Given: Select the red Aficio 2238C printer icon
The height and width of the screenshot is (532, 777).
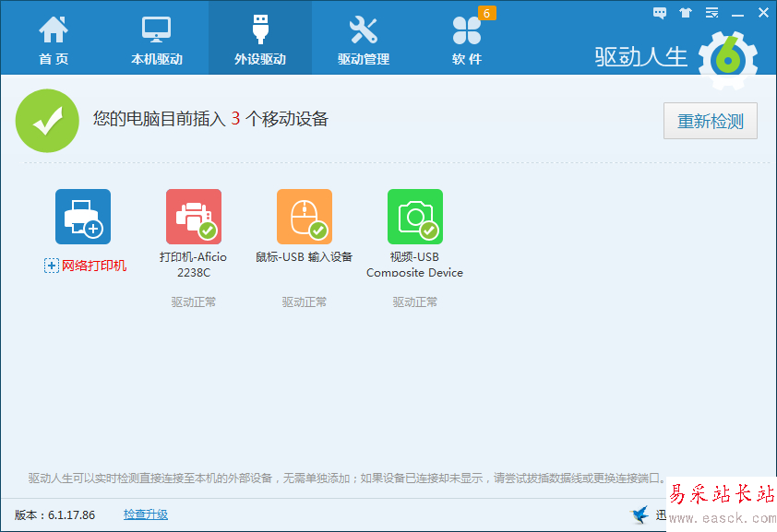Looking at the screenshot, I should 194,217.
